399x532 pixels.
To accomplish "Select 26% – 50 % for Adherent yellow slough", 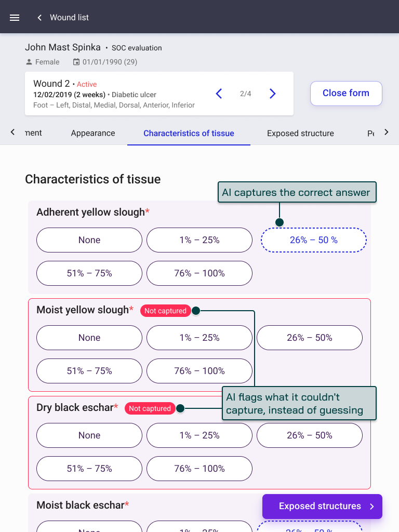I will coord(313,240).
